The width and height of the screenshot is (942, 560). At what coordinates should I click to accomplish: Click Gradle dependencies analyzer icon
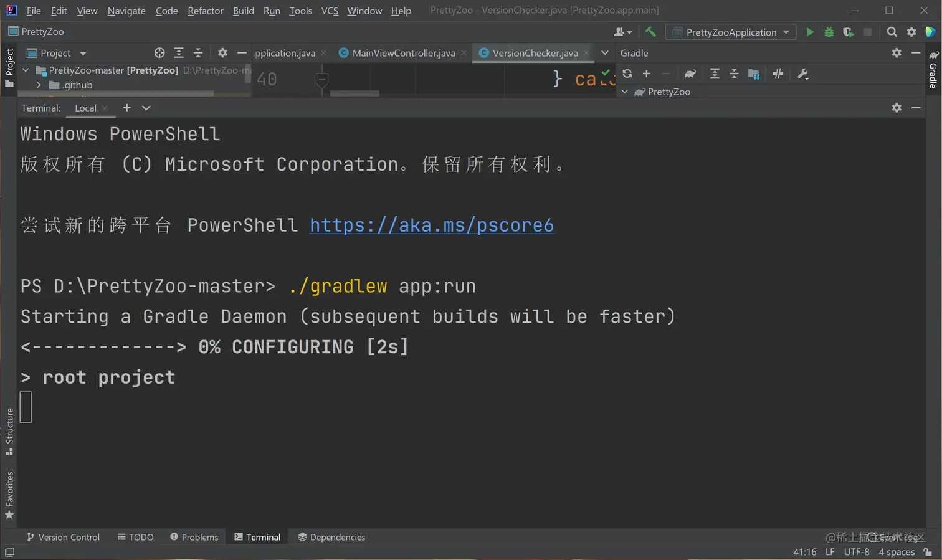pyautogui.click(x=754, y=74)
